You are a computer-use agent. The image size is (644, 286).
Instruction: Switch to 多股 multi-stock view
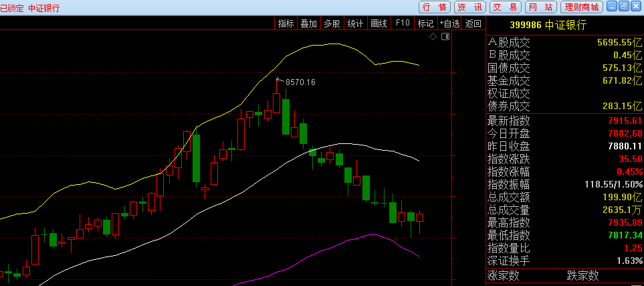pyautogui.click(x=332, y=23)
